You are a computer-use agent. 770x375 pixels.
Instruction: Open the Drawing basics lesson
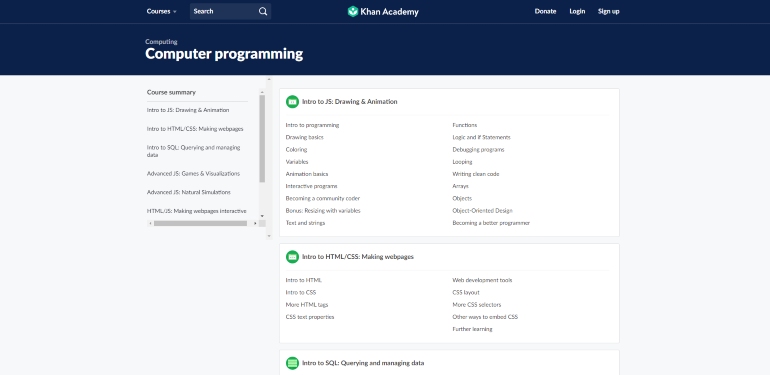tap(304, 137)
